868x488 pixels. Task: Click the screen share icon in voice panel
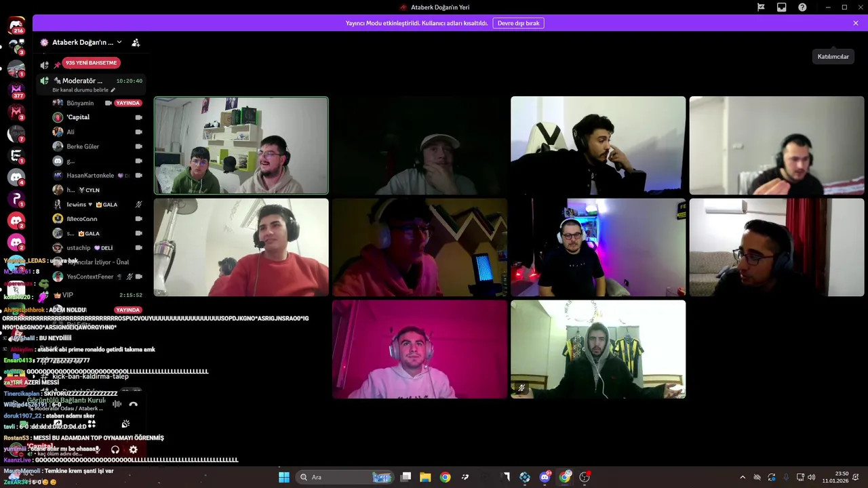(x=58, y=424)
